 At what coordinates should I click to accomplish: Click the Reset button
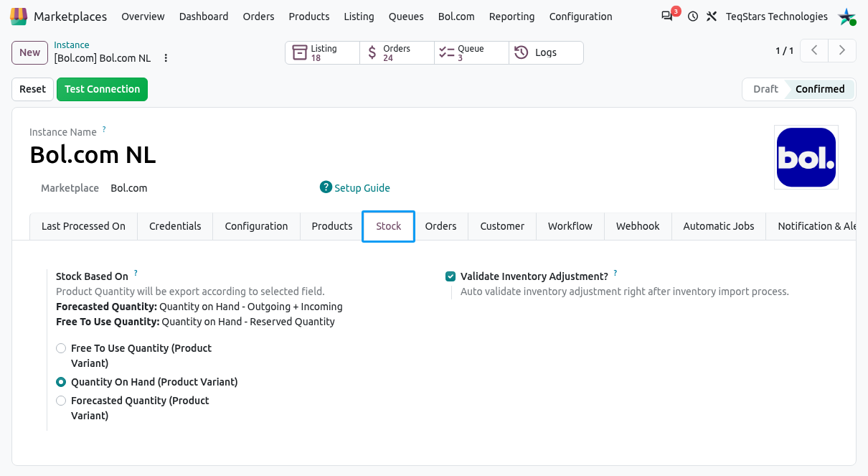coord(32,89)
